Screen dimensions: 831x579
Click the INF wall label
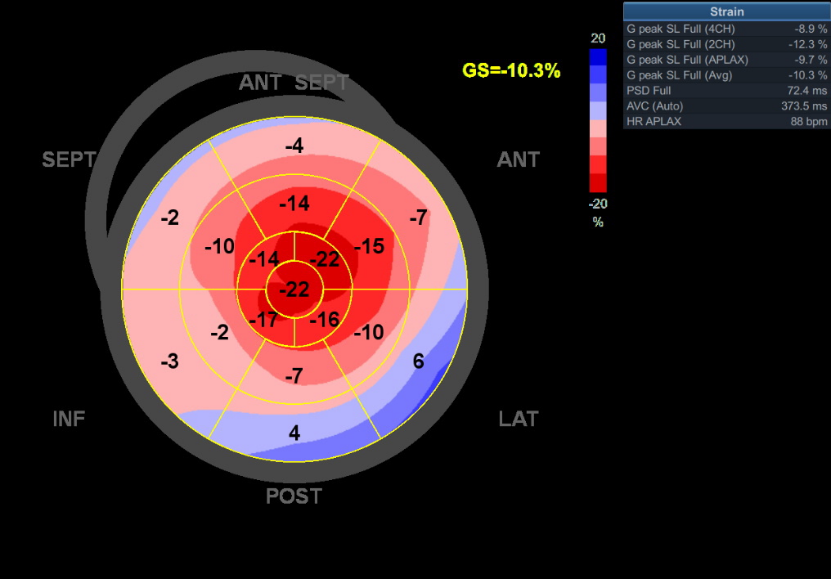pyautogui.click(x=69, y=419)
